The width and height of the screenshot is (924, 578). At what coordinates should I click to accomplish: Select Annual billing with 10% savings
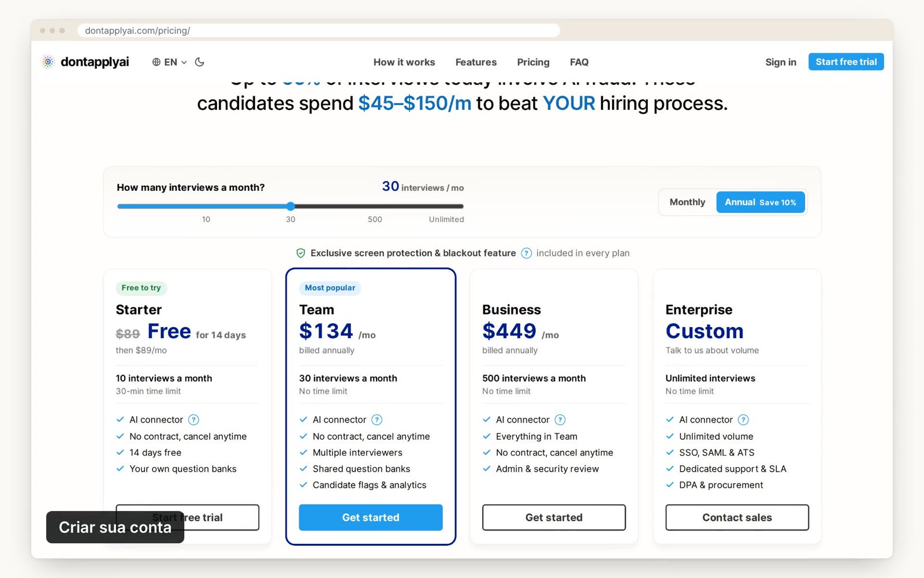pos(761,202)
